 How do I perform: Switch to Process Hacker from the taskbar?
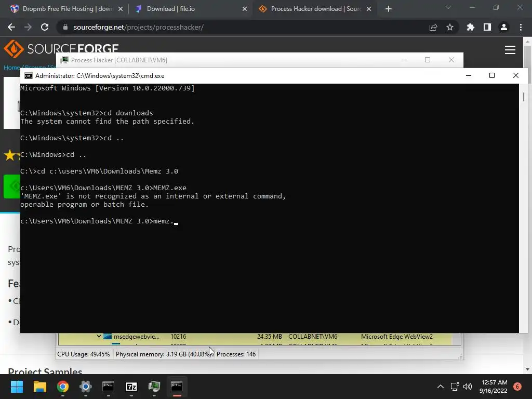click(154, 387)
